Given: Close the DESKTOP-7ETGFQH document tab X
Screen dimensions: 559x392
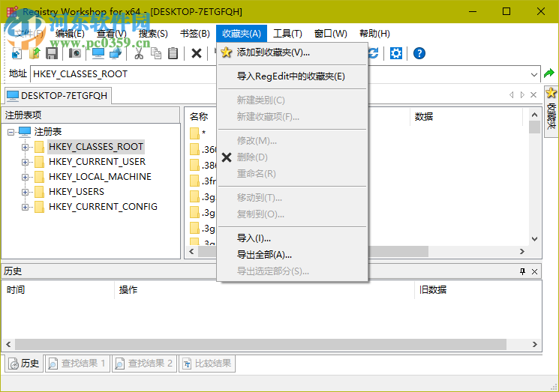Looking at the screenshot, I should pos(533,94).
